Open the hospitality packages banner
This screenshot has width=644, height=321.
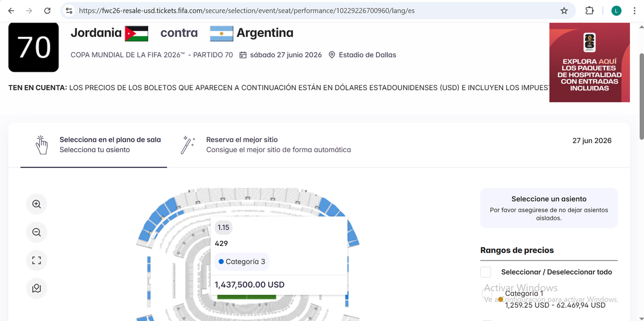(589, 63)
